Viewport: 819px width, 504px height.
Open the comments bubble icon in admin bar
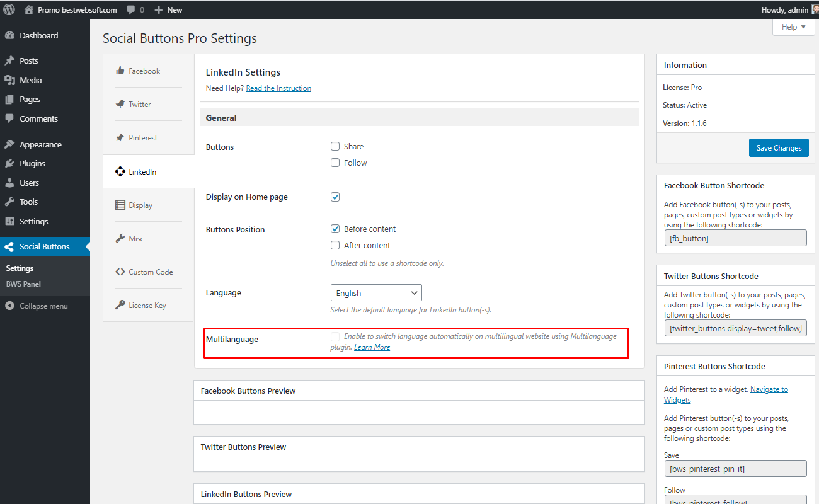pyautogui.click(x=130, y=10)
